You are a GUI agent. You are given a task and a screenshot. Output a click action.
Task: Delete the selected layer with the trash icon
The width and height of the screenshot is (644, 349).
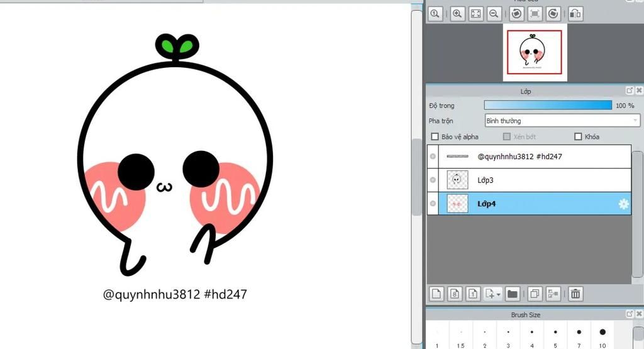576,294
